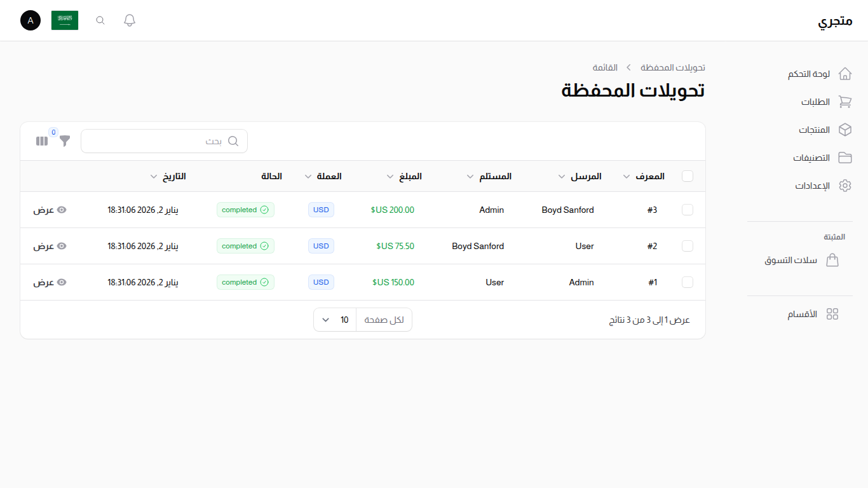Open the Products (المنتجات) section in sidebar
868x488 pixels.
tap(815, 130)
